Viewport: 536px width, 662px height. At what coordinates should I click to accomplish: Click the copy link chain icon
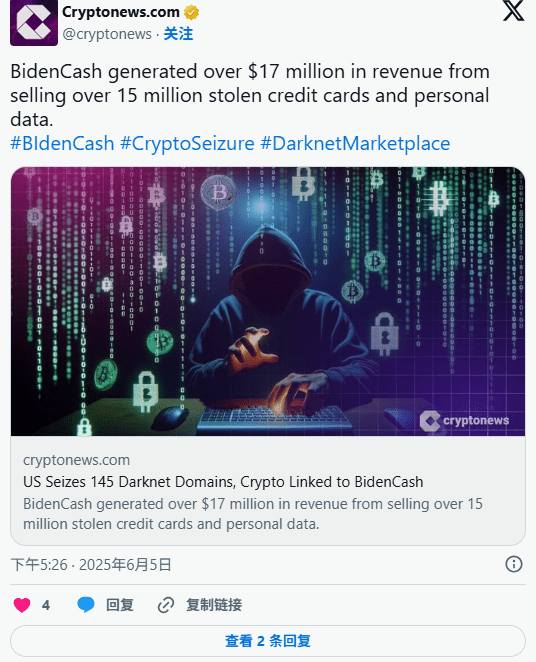pos(166,605)
